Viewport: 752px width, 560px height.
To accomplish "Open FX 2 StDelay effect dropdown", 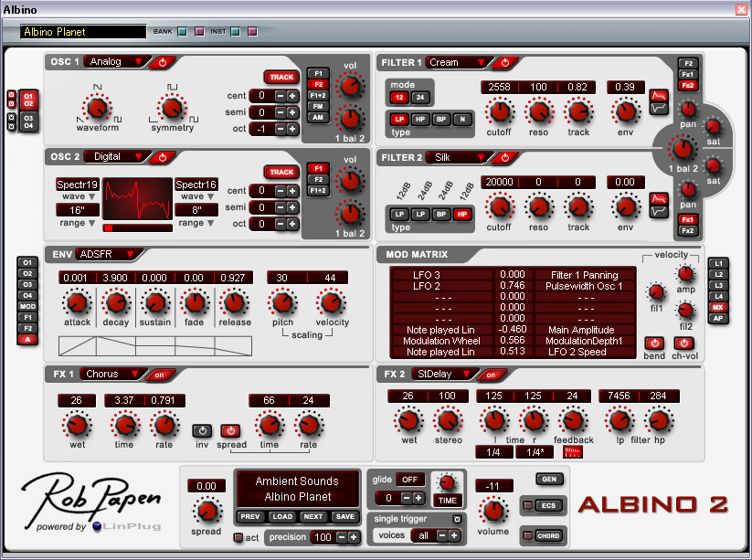I will coord(444,374).
